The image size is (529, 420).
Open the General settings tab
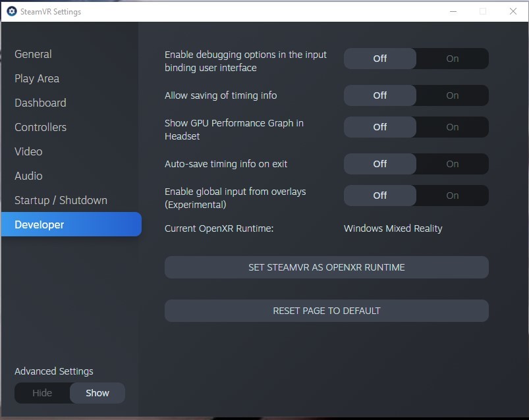point(33,54)
